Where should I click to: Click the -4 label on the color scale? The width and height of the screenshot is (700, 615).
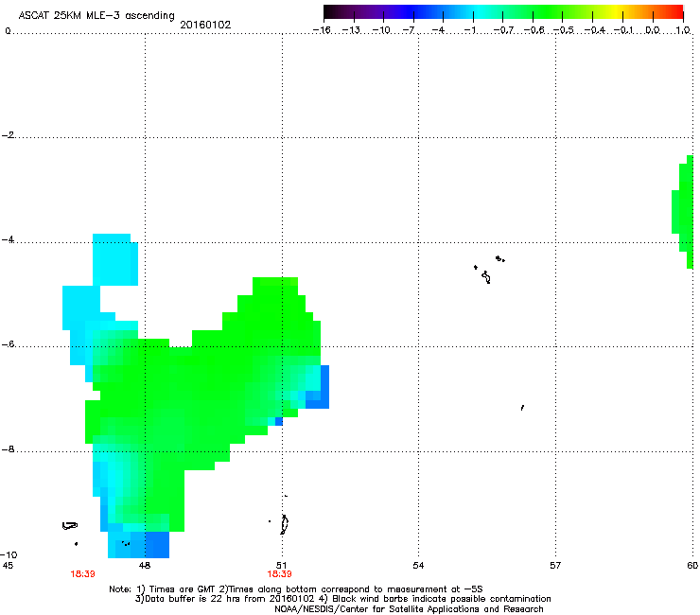[438, 30]
